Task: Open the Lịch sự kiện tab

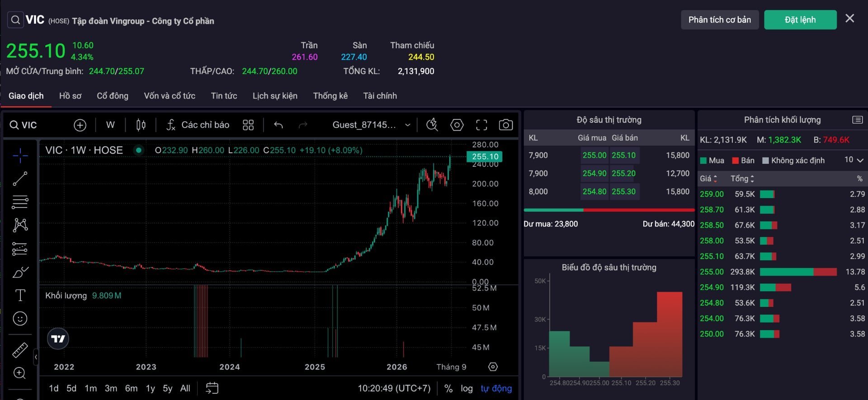Action: point(275,96)
